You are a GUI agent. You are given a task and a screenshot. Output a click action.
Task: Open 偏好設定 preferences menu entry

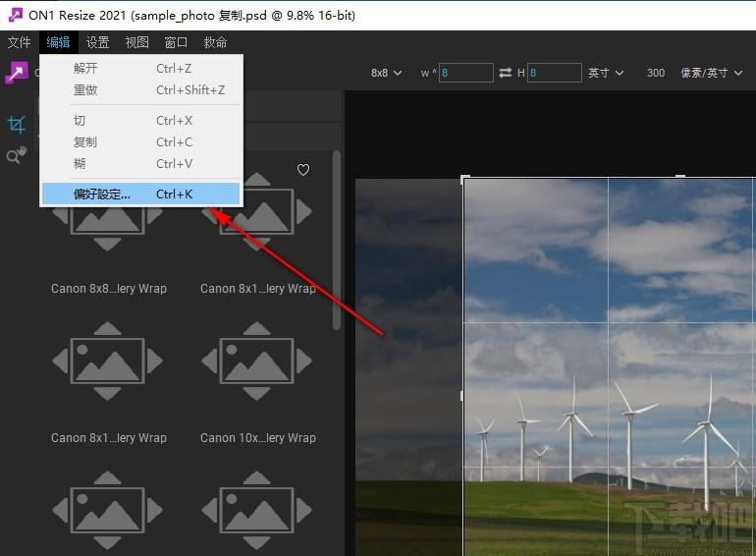[x=140, y=194]
